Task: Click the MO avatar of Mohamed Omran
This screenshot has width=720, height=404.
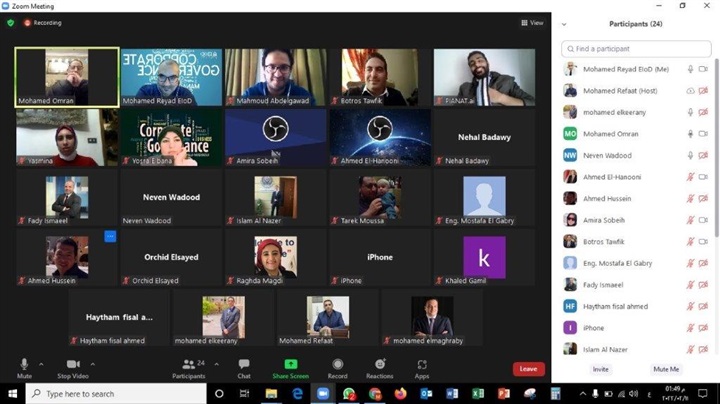Action: [570, 134]
